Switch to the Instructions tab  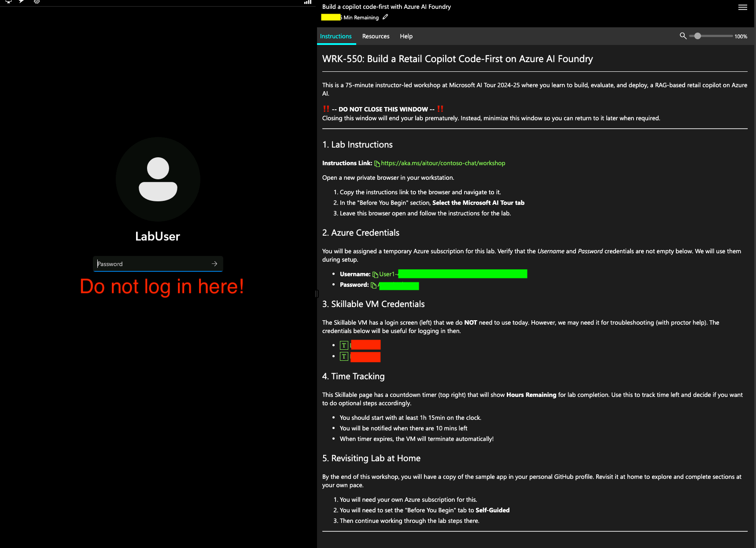coord(336,37)
